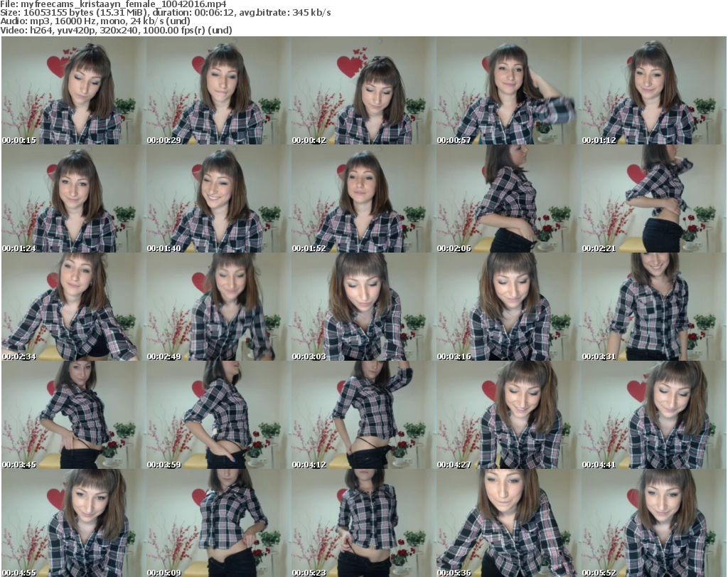The width and height of the screenshot is (728, 577).
Task: Select the thumbnail stamped 00:02:06
Action: click(x=508, y=198)
